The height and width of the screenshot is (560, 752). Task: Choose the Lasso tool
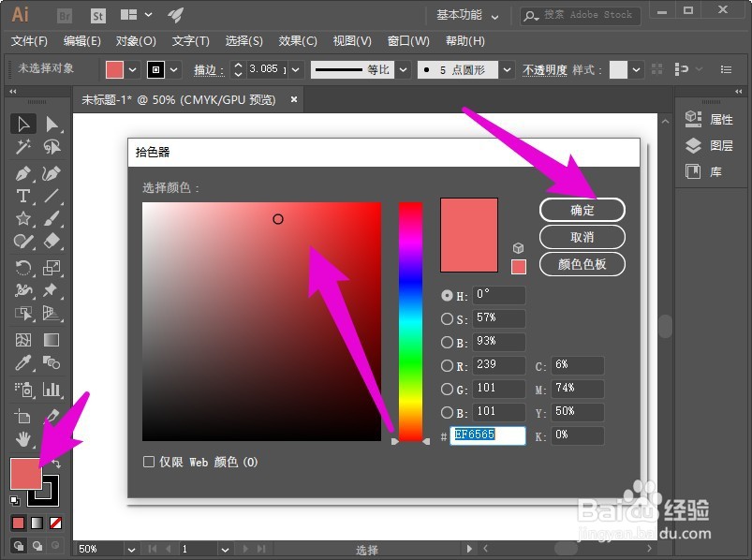52,147
